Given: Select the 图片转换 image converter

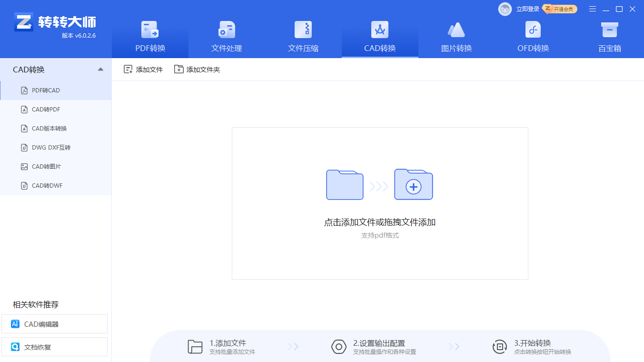Looking at the screenshot, I should point(456,36).
